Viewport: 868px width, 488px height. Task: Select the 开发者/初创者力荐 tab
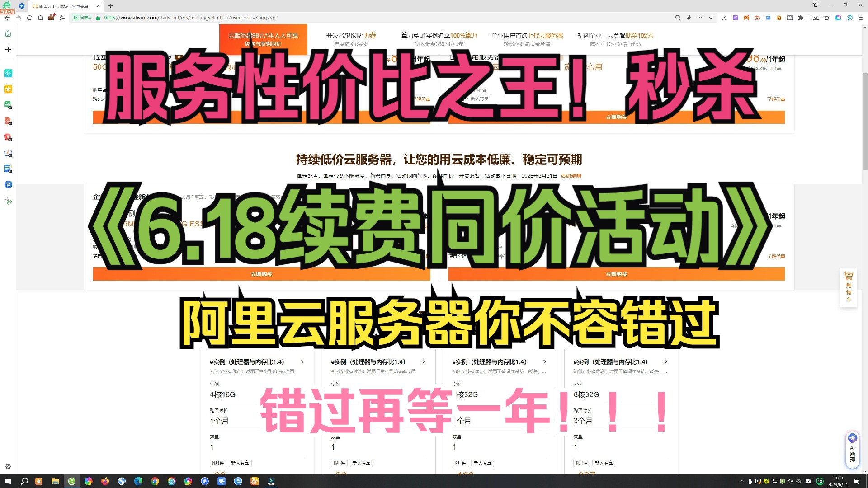351,39
